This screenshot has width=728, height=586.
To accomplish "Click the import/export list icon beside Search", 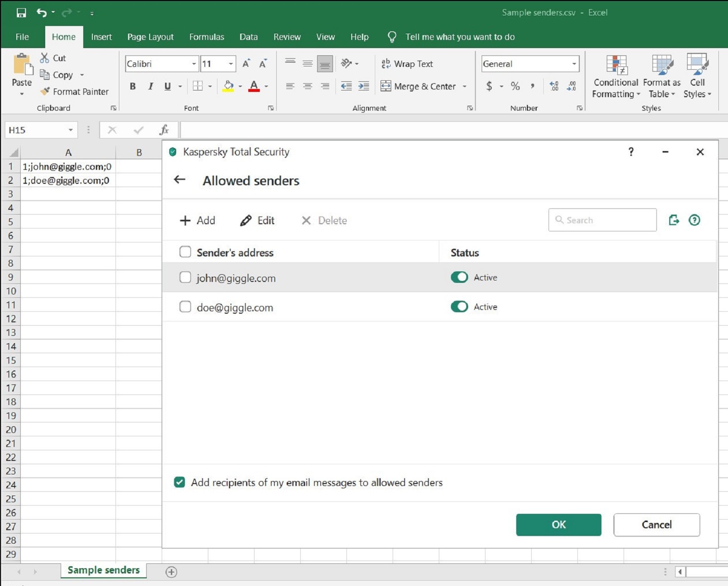I will click(674, 220).
